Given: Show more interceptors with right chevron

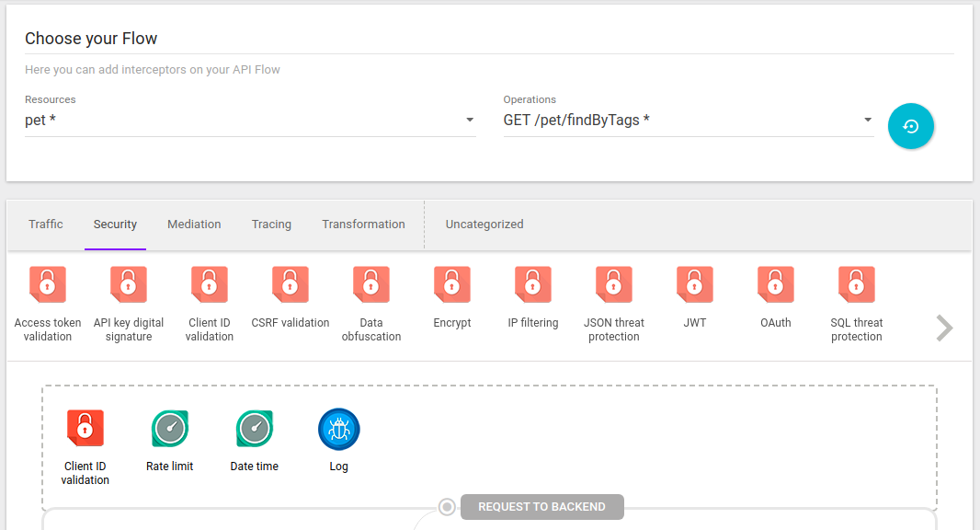Looking at the screenshot, I should click(944, 328).
